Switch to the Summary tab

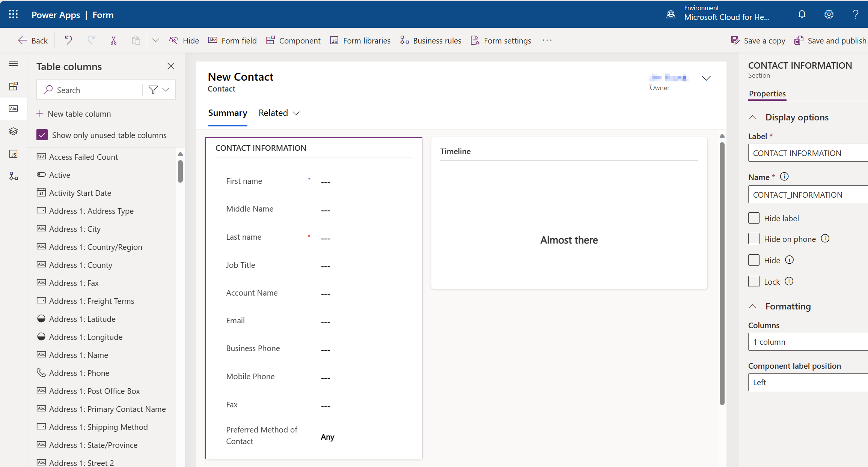point(228,113)
